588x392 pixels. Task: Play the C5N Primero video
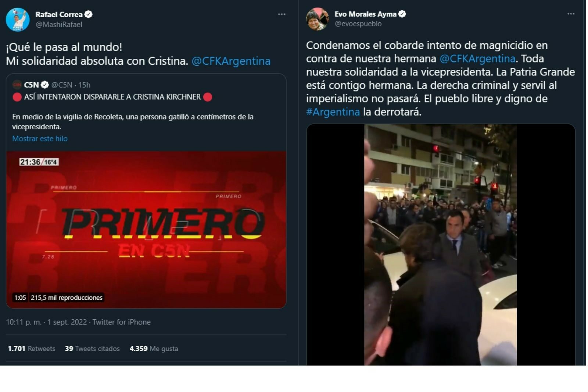(146, 230)
